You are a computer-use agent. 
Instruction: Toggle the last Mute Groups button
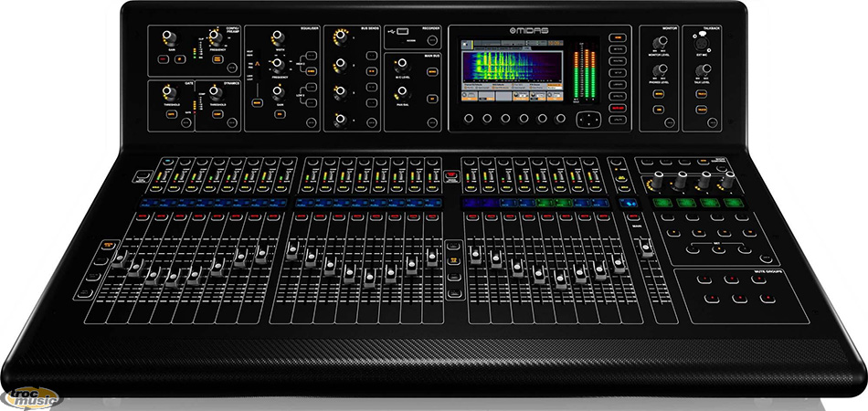767,299
